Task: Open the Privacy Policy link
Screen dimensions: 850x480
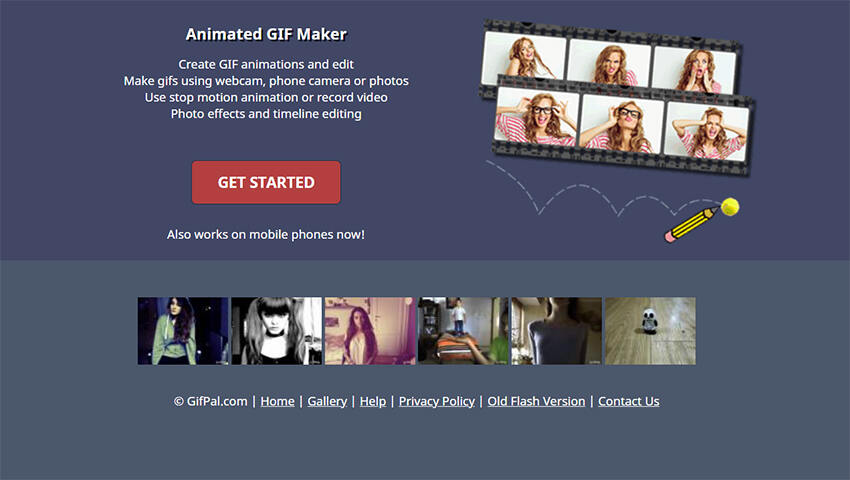Action: [437, 401]
